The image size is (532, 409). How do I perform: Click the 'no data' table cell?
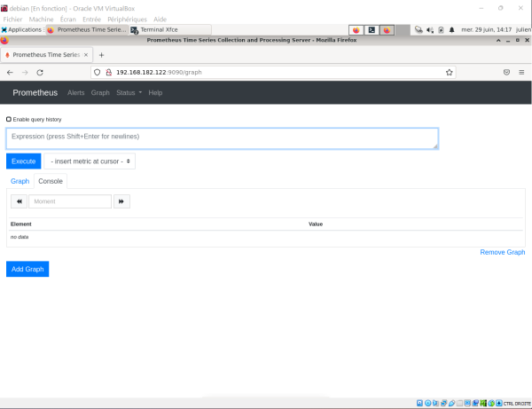pos(20,237)
